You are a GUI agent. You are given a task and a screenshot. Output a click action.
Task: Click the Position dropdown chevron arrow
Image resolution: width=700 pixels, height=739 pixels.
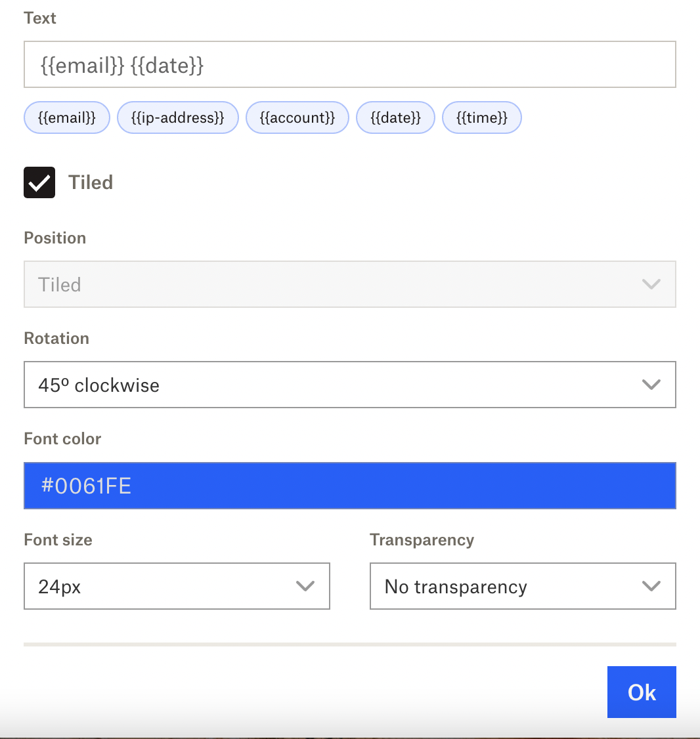coord(651,284)
